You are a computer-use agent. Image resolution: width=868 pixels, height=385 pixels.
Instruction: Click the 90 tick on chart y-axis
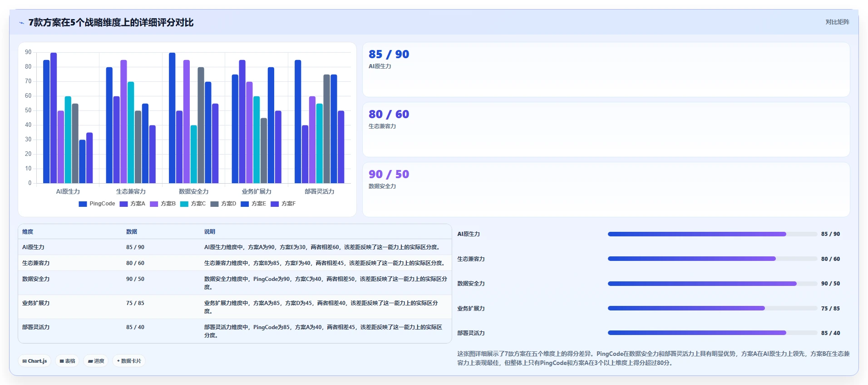click(x=28, y=52)
